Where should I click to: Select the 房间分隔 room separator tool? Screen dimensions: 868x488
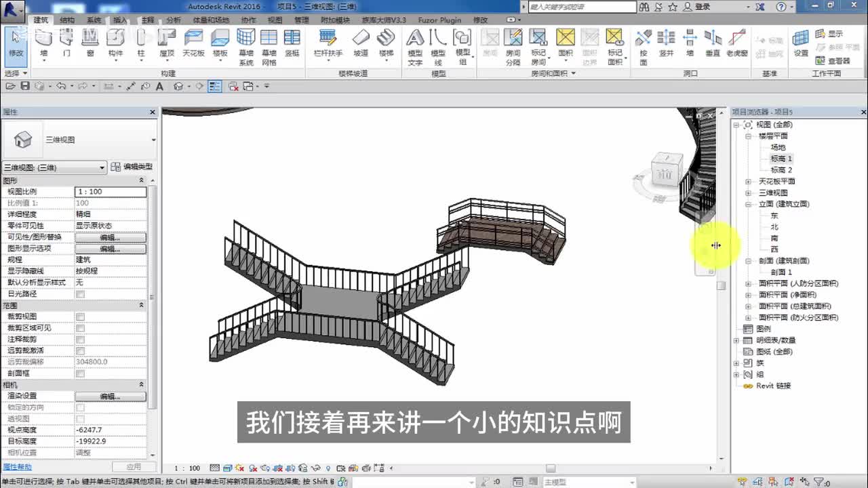pos(513,47)
